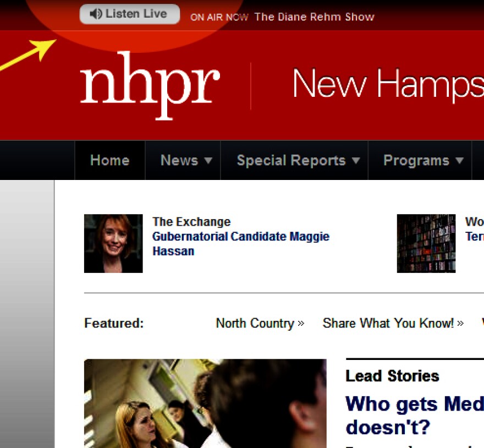Open The Diane Rehm Show link
The image size is (484, 448).
[x=314, y=17]
